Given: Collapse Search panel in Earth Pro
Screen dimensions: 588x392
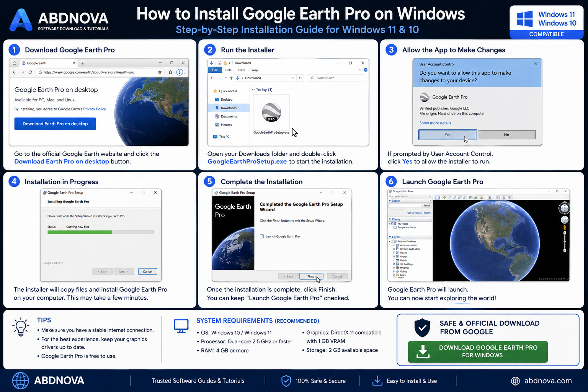Looking at the screenshot, I should click(x=390, y=201).
